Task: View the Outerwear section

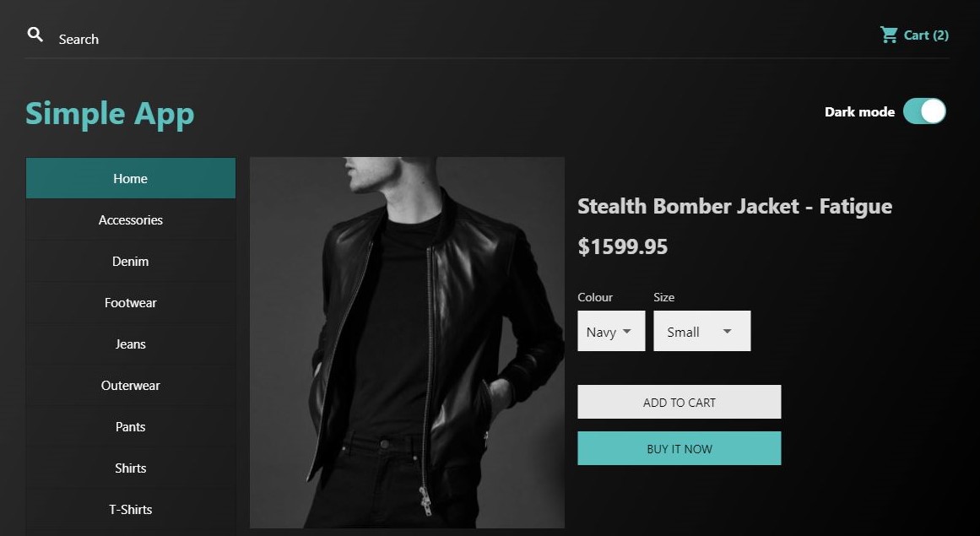Action: click(x=130, y=385)
